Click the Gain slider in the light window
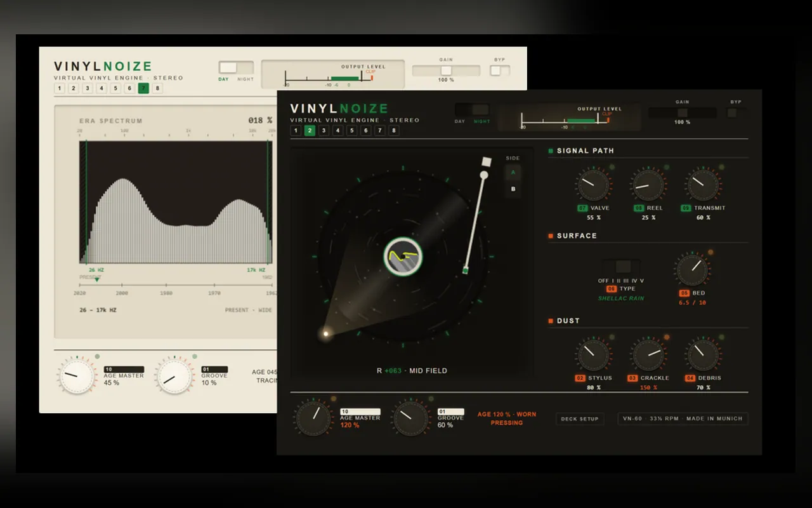812x508 pixels. [x=446, y=70]
